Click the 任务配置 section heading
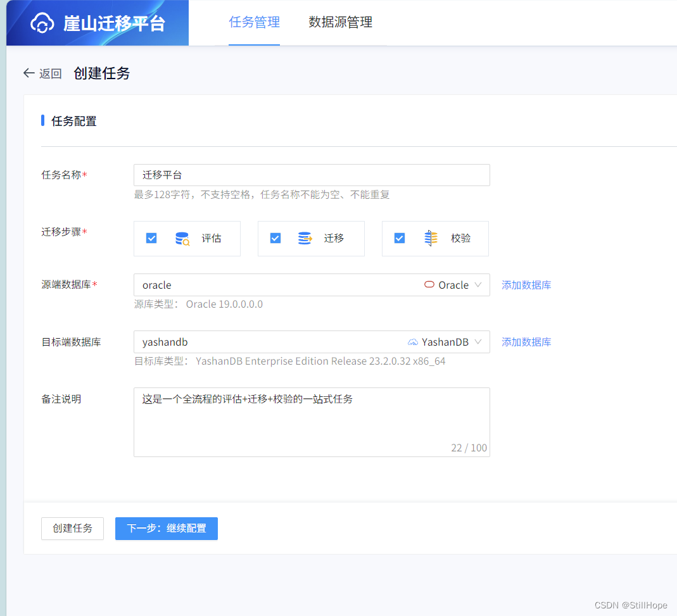The image size is (677, 616). (x=74, y=122)
